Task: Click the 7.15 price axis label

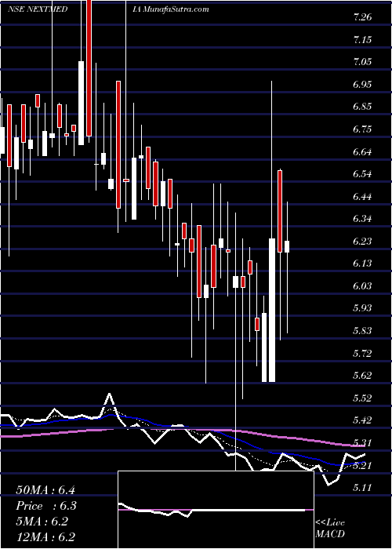Action: [362, 40]
